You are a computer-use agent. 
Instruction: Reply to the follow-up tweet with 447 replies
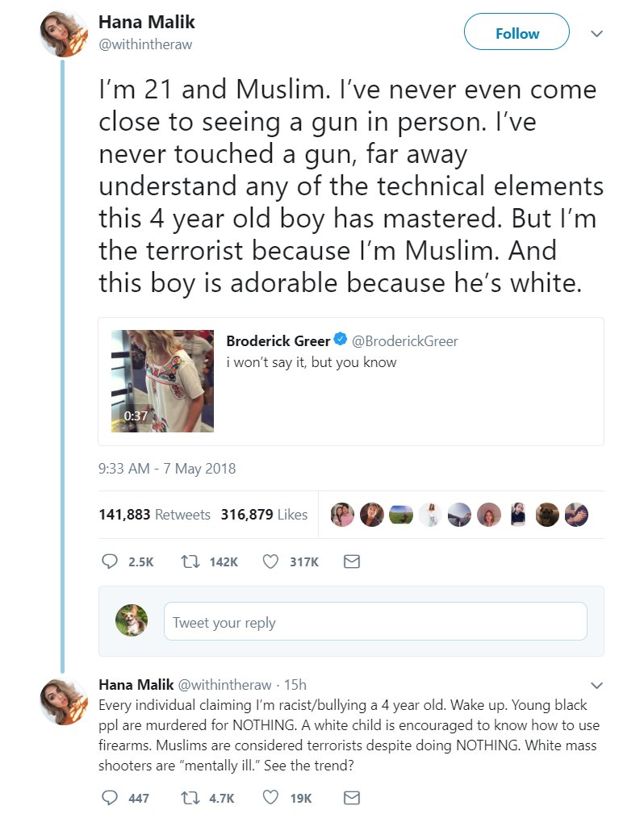pos(110,798)
